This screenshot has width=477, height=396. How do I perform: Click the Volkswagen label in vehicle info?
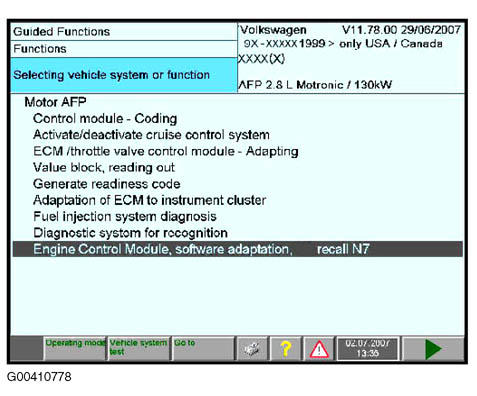(x=273, y=30)
